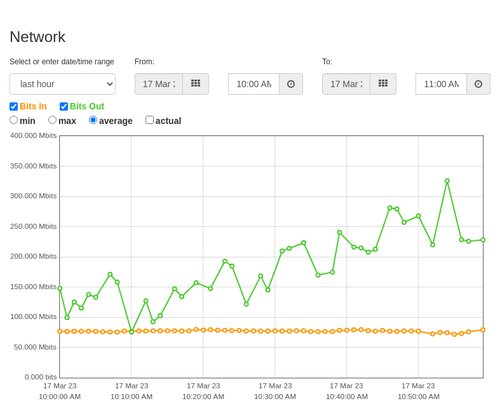
Task: Click the 10:10:00 AM time axis label
Action: tap(131, 397)
